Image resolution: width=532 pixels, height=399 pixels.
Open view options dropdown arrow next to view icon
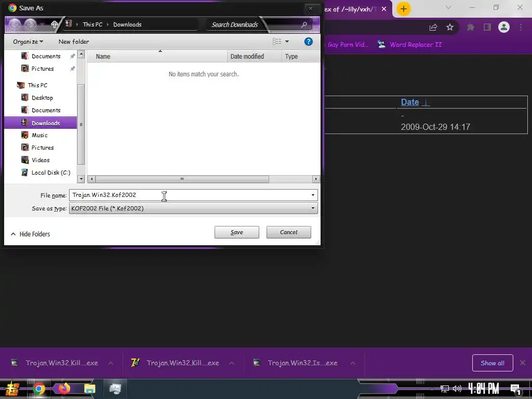click(287, 42)
